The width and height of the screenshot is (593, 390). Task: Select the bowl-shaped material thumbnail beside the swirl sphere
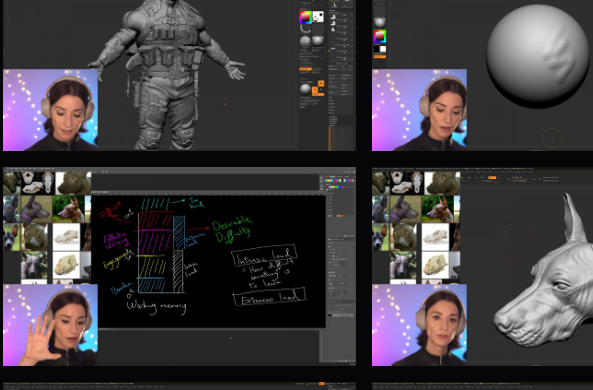(318, 41)
